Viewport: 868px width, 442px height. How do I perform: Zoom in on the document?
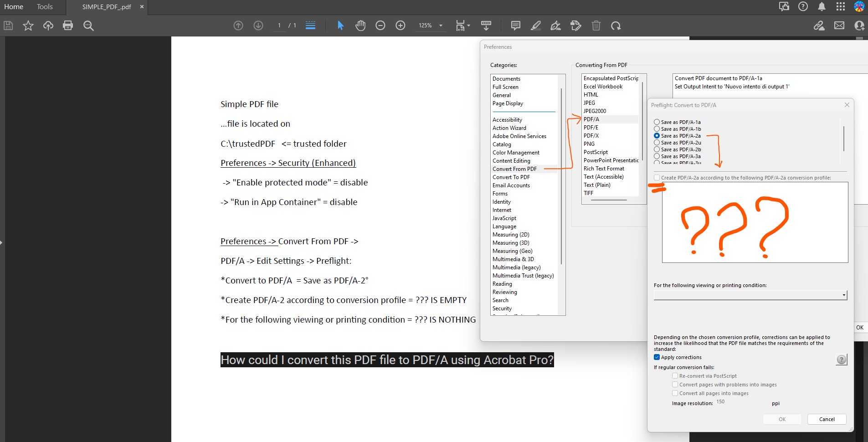(401, 26)
